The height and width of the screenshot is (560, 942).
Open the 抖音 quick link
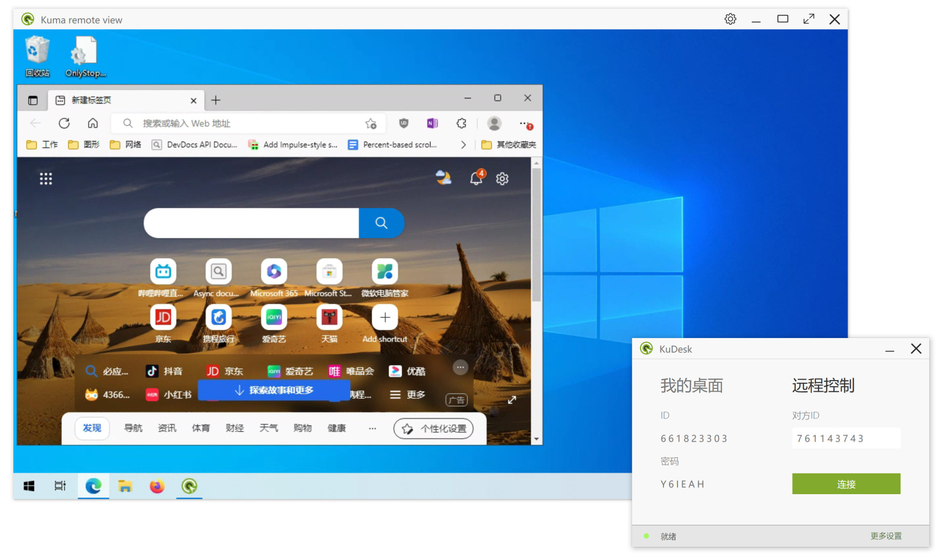(164, 371)
